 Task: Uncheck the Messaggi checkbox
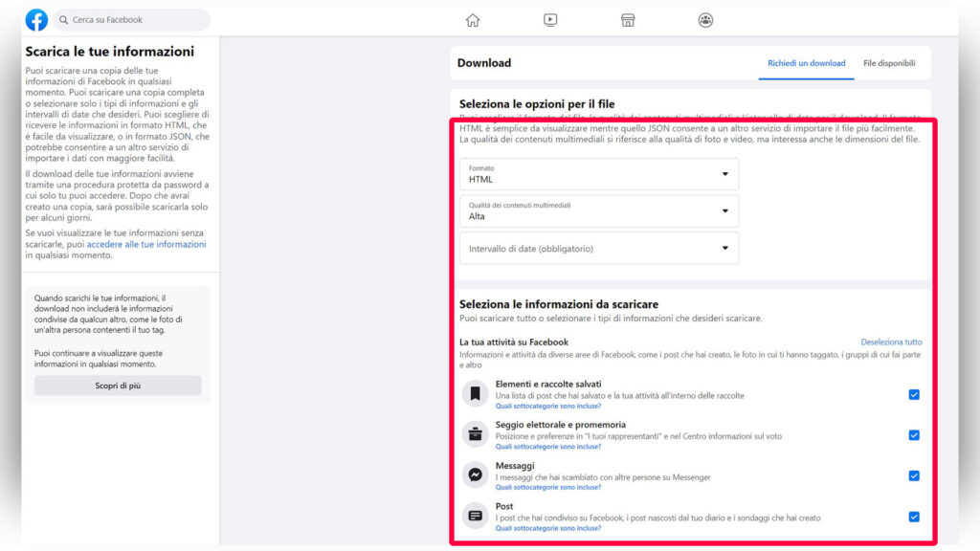click(x=912, y=473)
